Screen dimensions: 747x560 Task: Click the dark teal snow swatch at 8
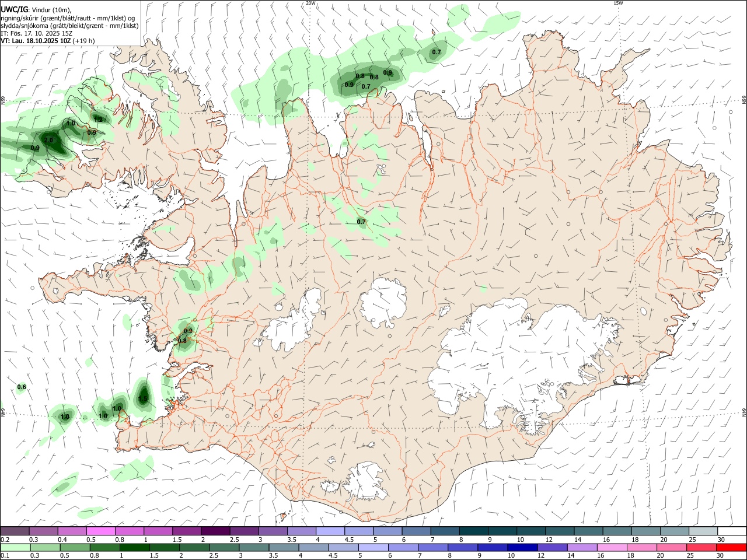point(473,531)
